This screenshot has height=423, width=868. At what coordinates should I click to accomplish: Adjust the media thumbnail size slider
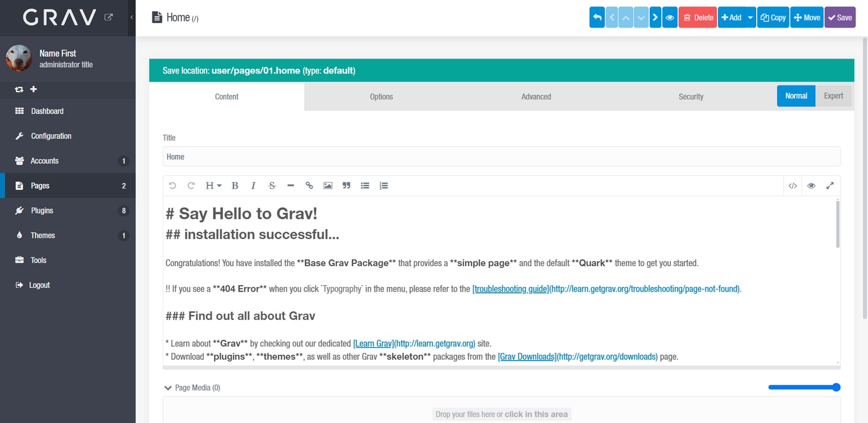point(804,387)
